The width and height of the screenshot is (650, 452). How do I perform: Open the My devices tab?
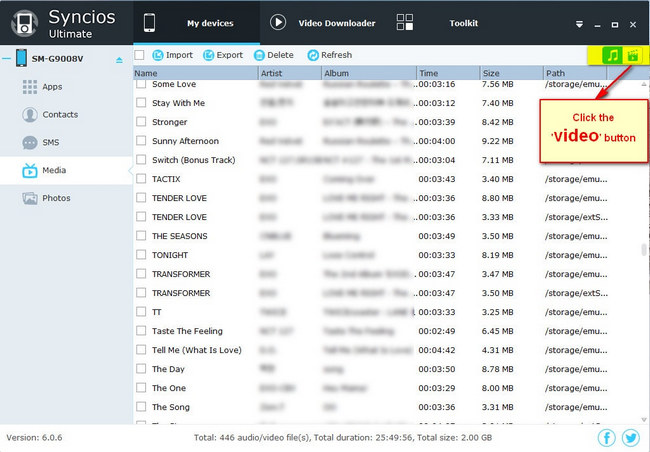(196, 22)
